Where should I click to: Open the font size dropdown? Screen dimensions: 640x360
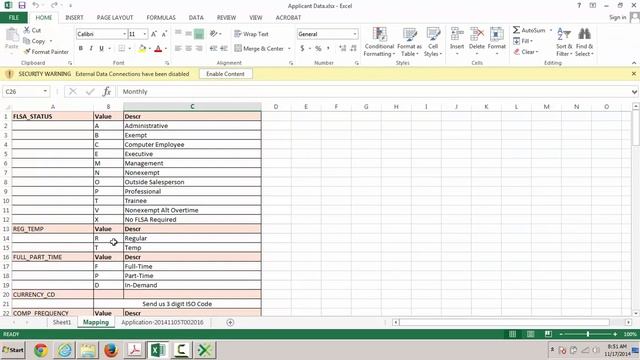click(144, 34)
